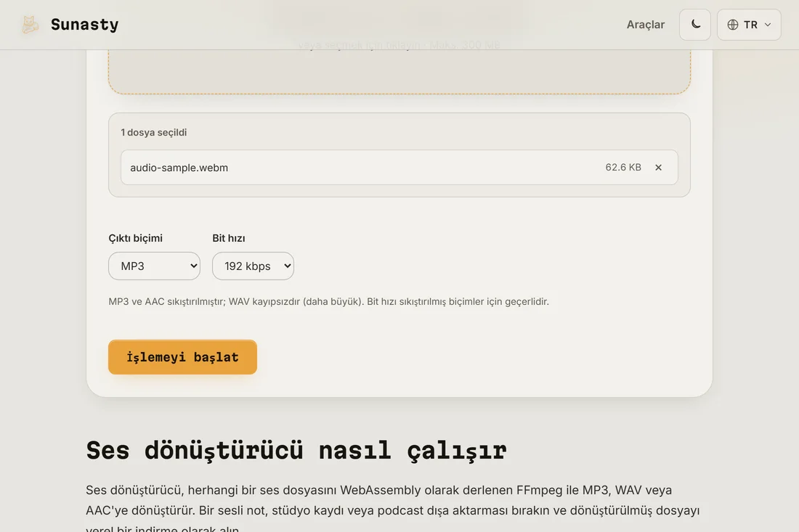Click the 'Ses dönüştürücü nasıl çalışır' heading
Viewport: 799px width, 532px height.
[x=296, y=451]
